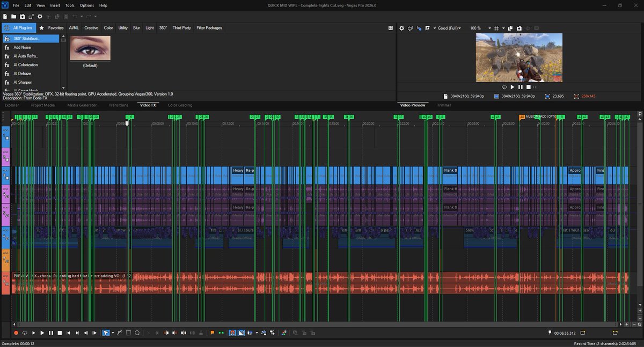Click Play From Start in timeline transport
The width and height of the screenshot is (644, 347).
(33, 333)
